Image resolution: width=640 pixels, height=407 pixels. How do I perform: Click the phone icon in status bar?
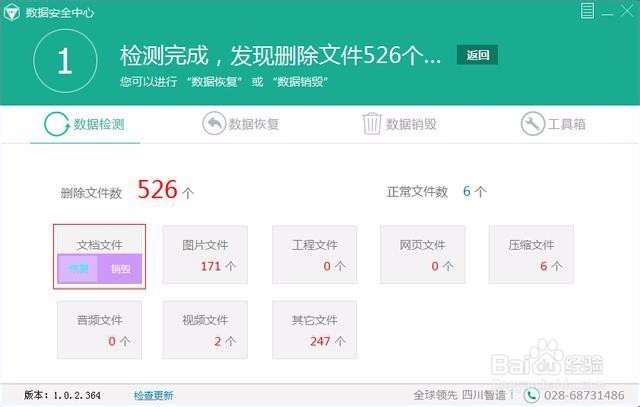(x=531, y=395)
